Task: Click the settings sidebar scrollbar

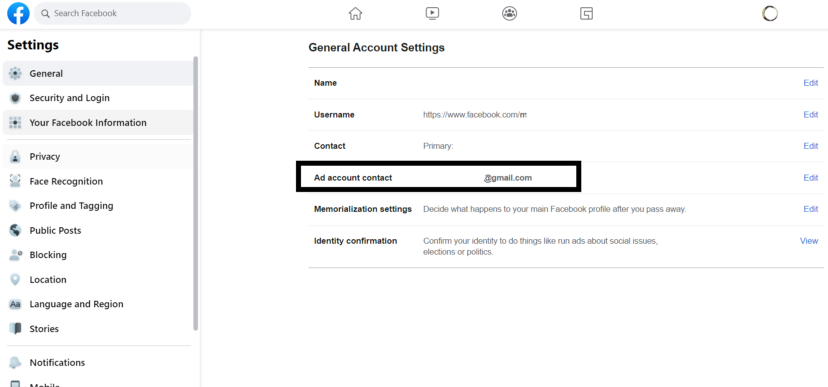Action: [x=196, y=193]
